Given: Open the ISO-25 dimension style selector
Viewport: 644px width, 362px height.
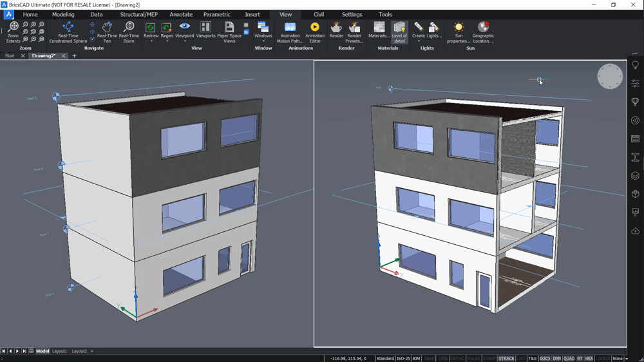Looking at the screenshot, I should pos(403,359).
